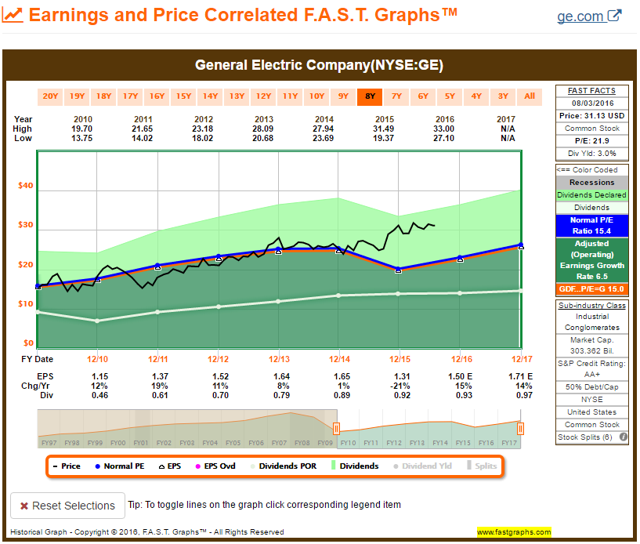
Task: Toggle the EPS Ovd legend item
Action: point(216,466)
